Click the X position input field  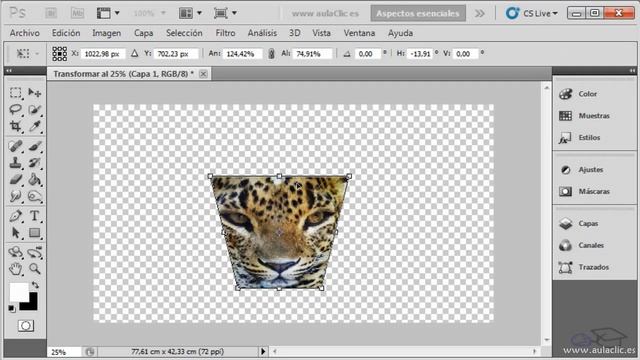point(103,54)
